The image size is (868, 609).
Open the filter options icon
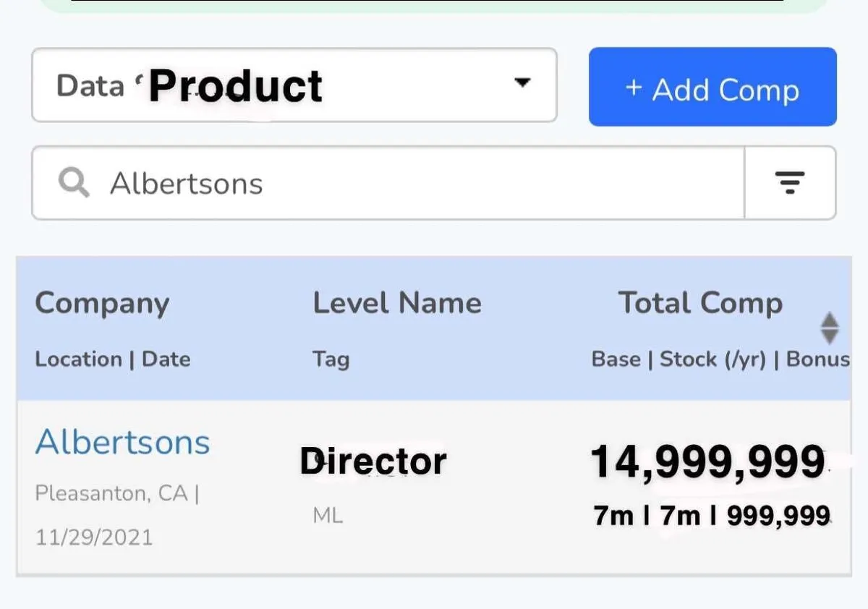pyautogui.click(x=790, y=183)
